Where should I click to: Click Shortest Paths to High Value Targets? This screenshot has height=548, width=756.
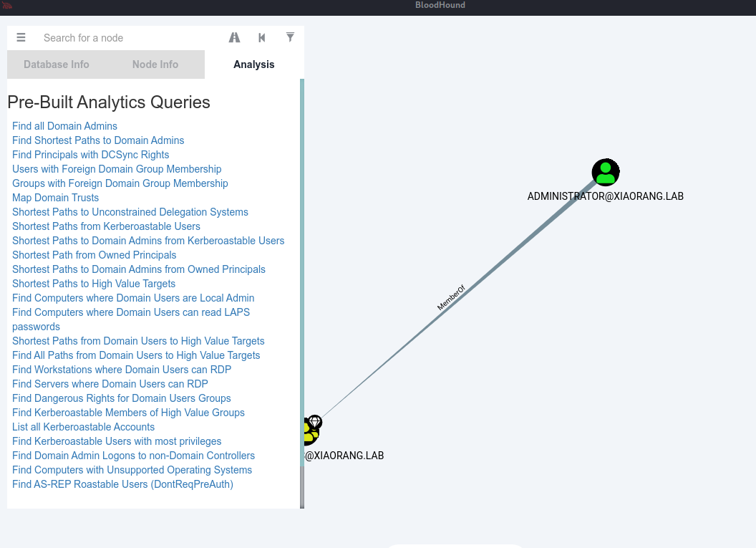coord(94,284)
